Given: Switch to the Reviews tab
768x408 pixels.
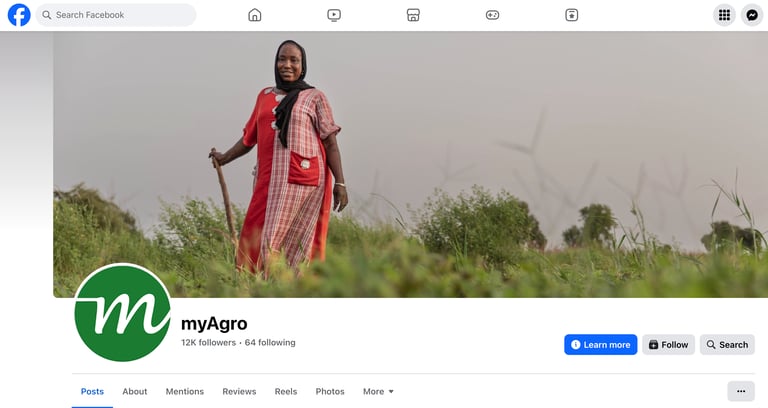Looking at the screenshot, I should pyautogui.click(x=239, y=391).
